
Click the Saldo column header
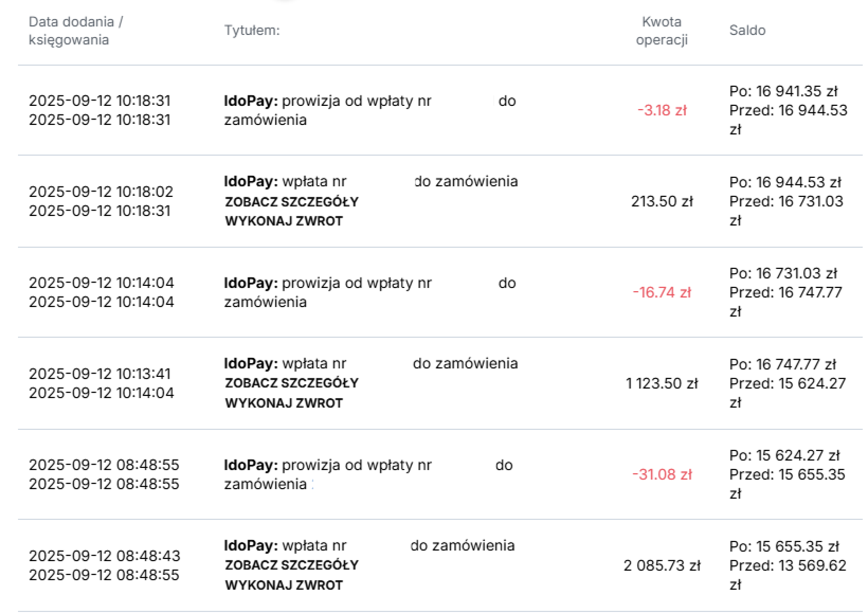(747, 31)
